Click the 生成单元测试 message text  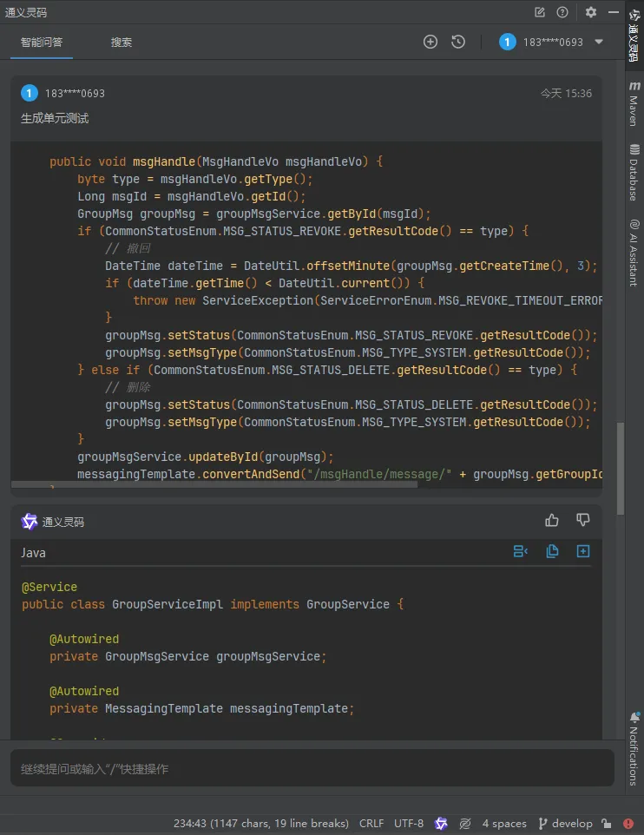pos(55,118)
